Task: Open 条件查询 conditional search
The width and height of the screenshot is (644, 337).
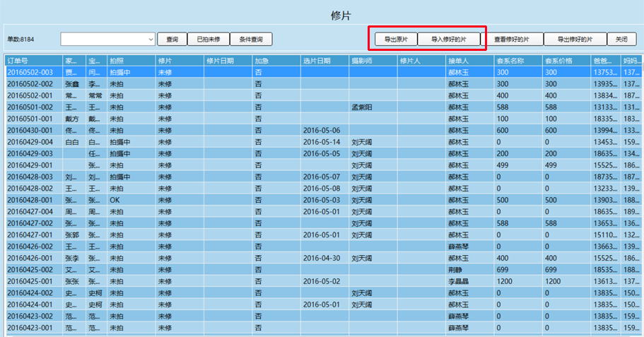Action: (251, 39)
